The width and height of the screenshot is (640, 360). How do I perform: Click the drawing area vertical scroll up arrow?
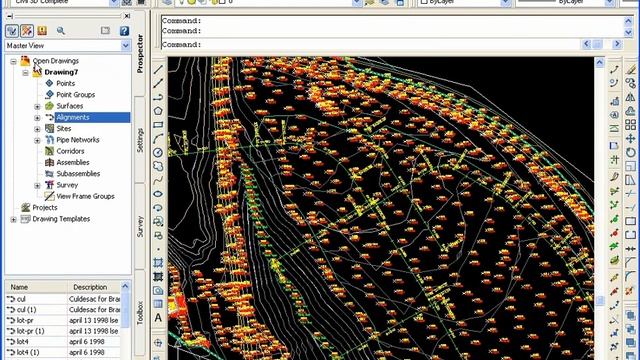click(599, 62)
